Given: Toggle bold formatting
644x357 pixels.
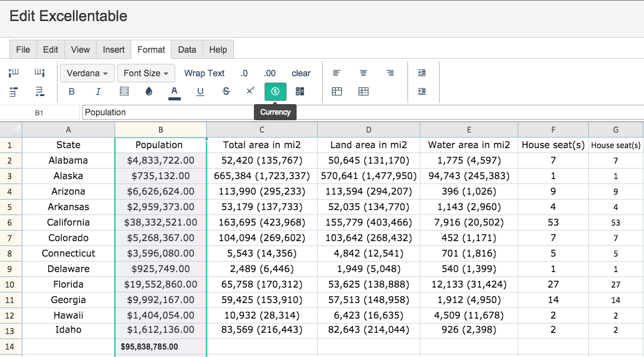Looking at the screenshot, I should 71,92.
